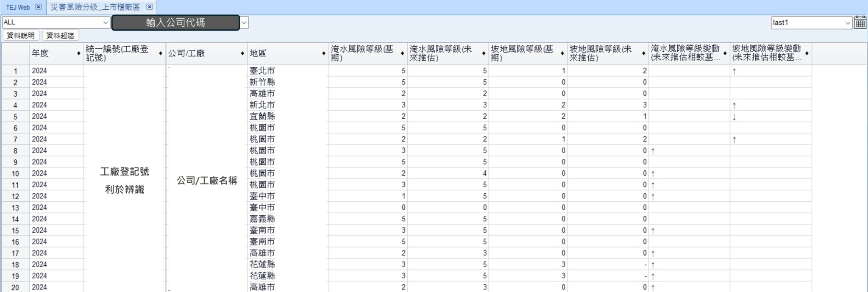The width and height of the screenshot is (868, 292).
Task: Click the sort icon on 公司/工廠 column
Action: click(242, 53)
